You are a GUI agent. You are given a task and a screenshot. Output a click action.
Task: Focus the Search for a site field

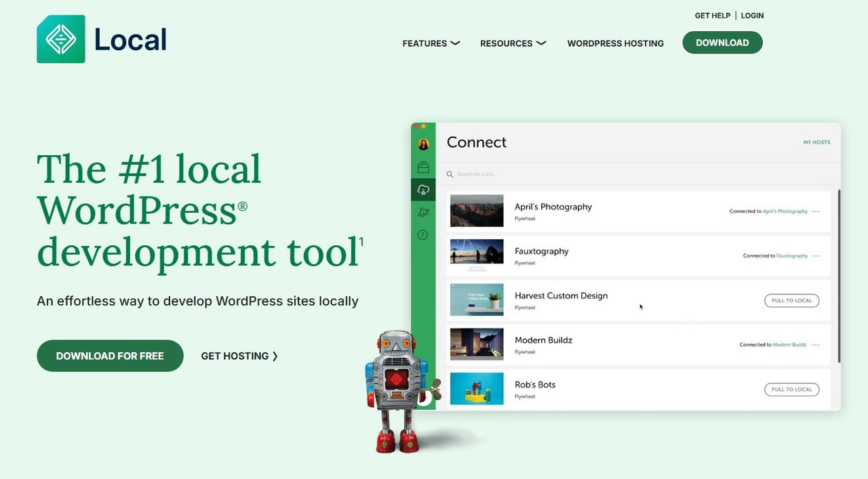tap(637, 174)
